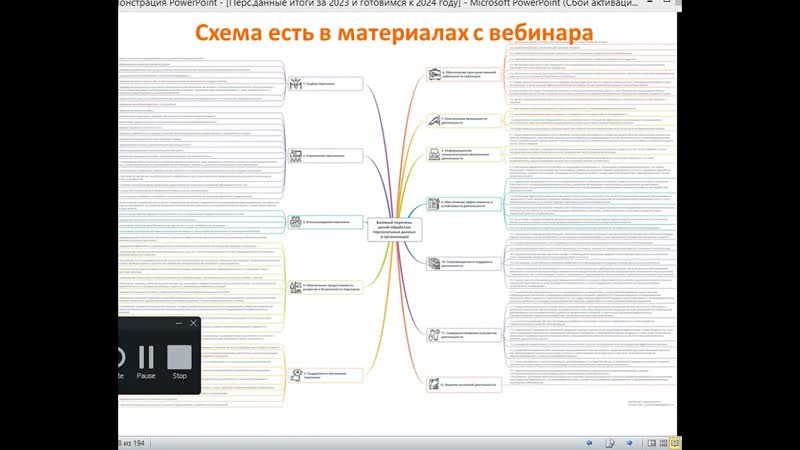
Task: Go to previous slide using blue left arrow
Action: pos(589,443)
